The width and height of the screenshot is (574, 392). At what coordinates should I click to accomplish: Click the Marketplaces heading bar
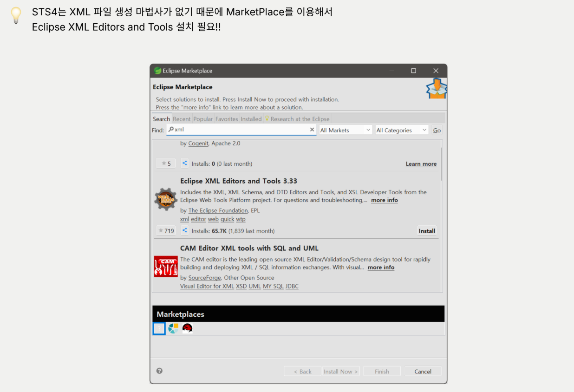pyautogui.click(x=298, y=314)
